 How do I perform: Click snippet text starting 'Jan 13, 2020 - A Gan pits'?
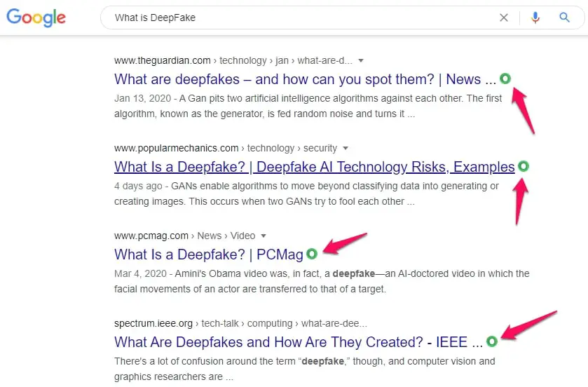coord(308,106)
